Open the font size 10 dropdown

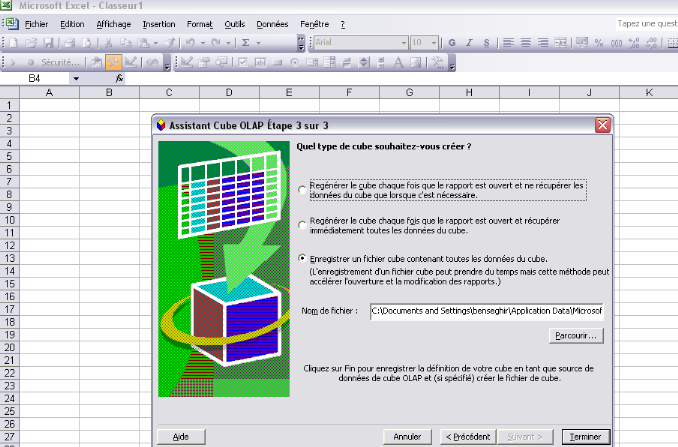click(x=434, y=43)
